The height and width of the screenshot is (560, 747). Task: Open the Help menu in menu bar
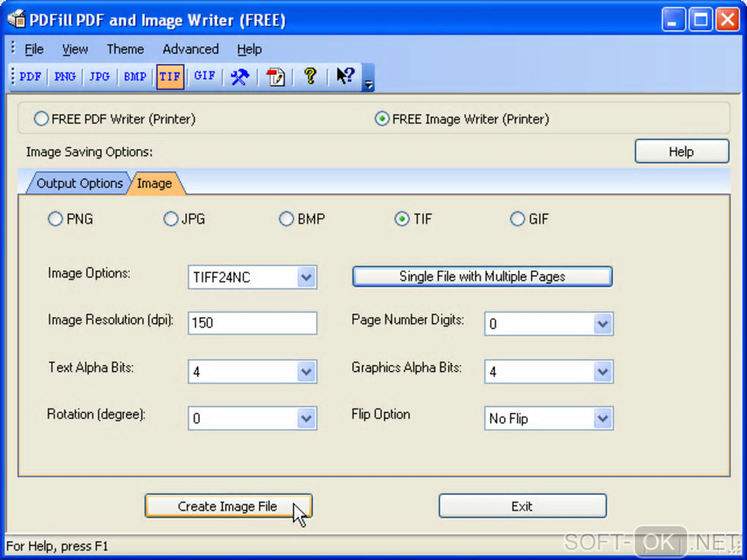[249, 50]
